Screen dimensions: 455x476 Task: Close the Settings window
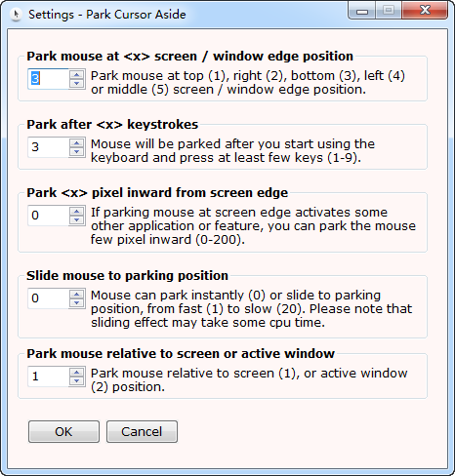click(x=425, y=10)
